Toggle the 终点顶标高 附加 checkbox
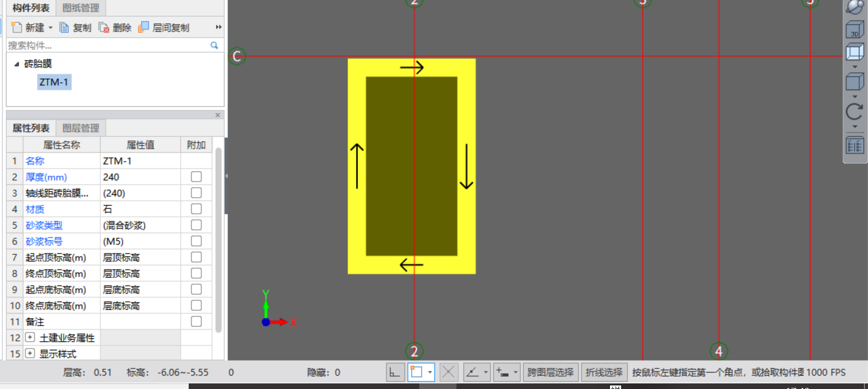The image size is (868, 389). (196, 273)
